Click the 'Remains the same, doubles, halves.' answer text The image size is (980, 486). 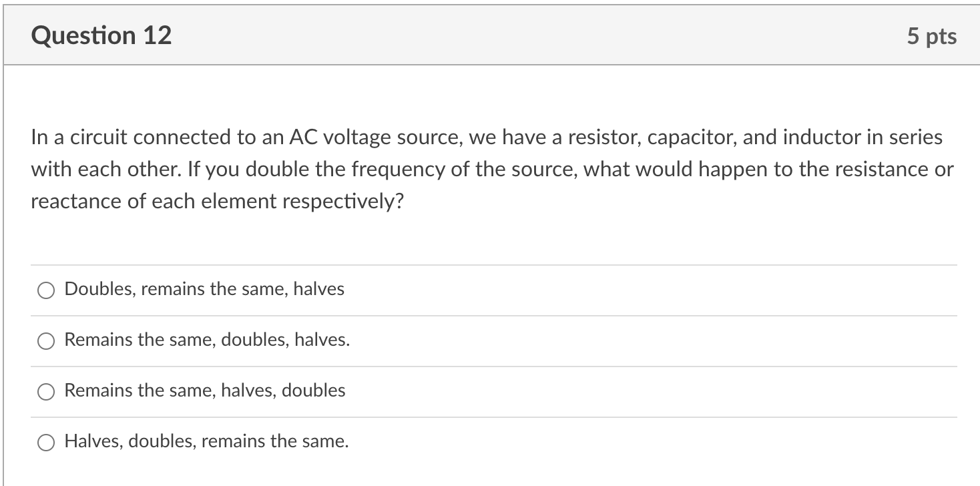click(x=207, y=340)
